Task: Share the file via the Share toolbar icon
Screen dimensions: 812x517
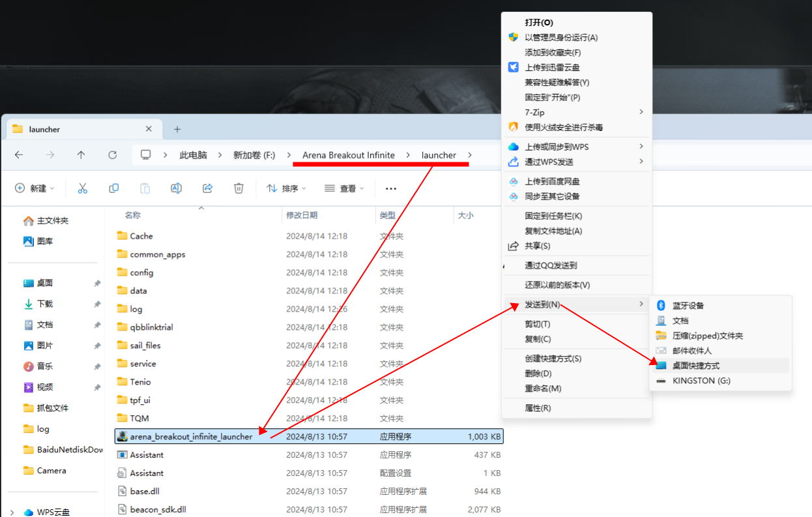Action: click(x=207, y=188)
